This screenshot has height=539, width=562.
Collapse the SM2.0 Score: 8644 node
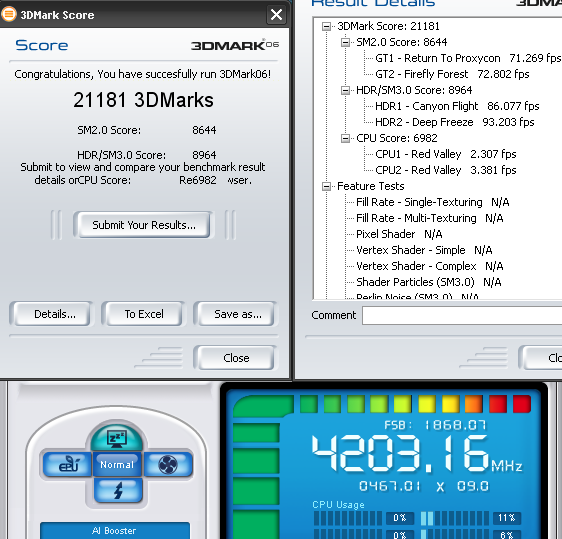tap(345, 42)
